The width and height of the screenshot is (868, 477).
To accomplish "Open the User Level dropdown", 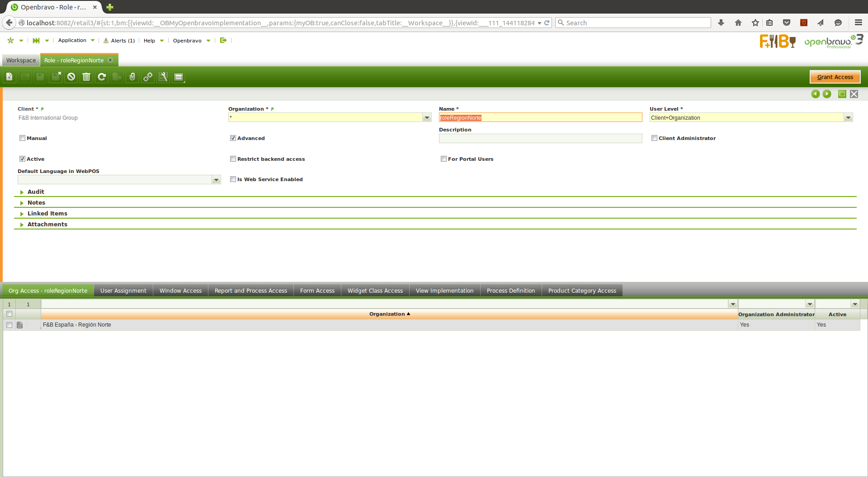I will pos(848,118).
